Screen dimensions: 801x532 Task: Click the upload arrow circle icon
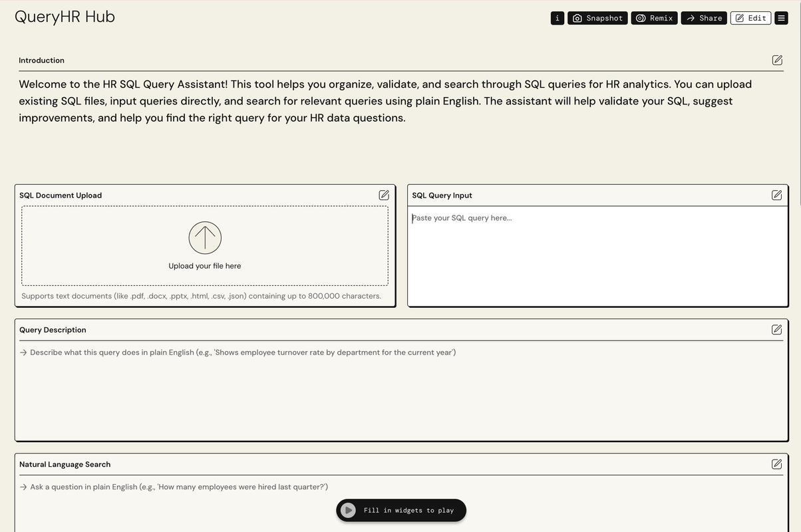[205, 237]
